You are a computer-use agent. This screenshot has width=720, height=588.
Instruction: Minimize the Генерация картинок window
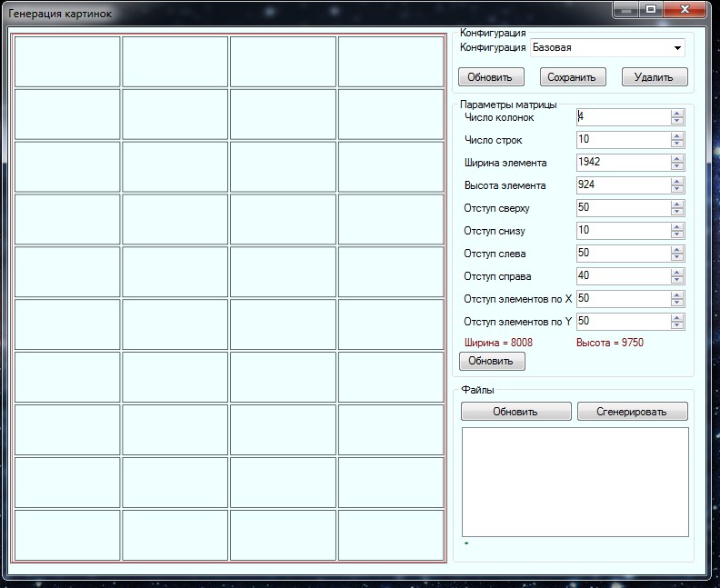click(627, 10)
